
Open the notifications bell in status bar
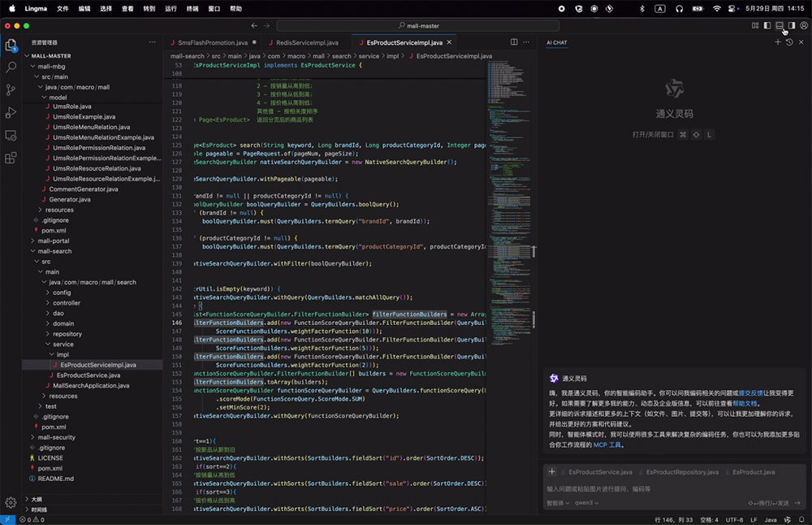pyautogui.click(x=802, y=519)
